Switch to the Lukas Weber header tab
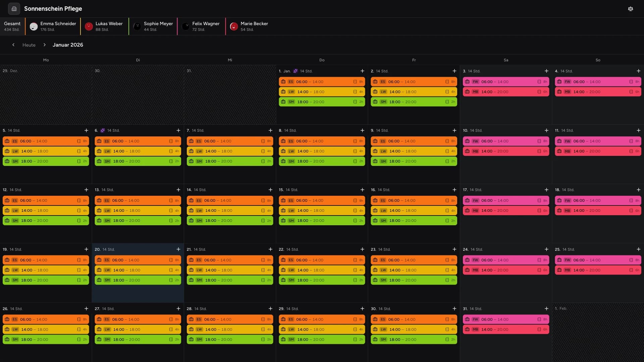644x362 pixels. 104,26
